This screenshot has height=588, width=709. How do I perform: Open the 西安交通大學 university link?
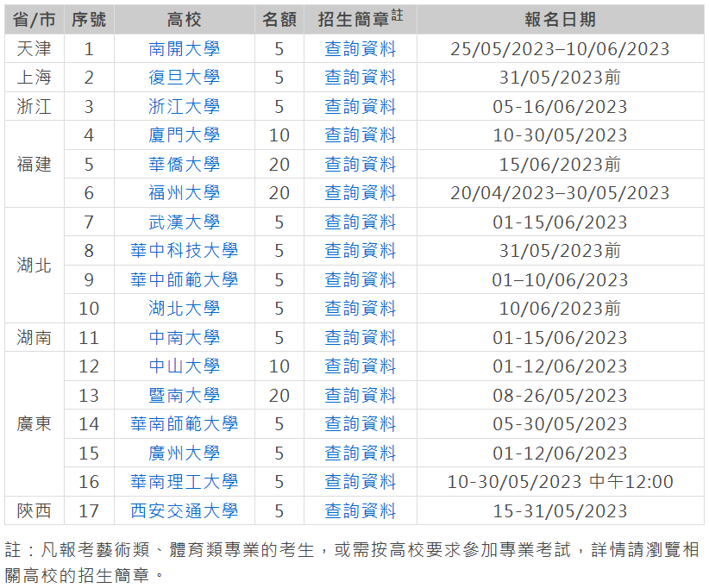pos(185,511)
